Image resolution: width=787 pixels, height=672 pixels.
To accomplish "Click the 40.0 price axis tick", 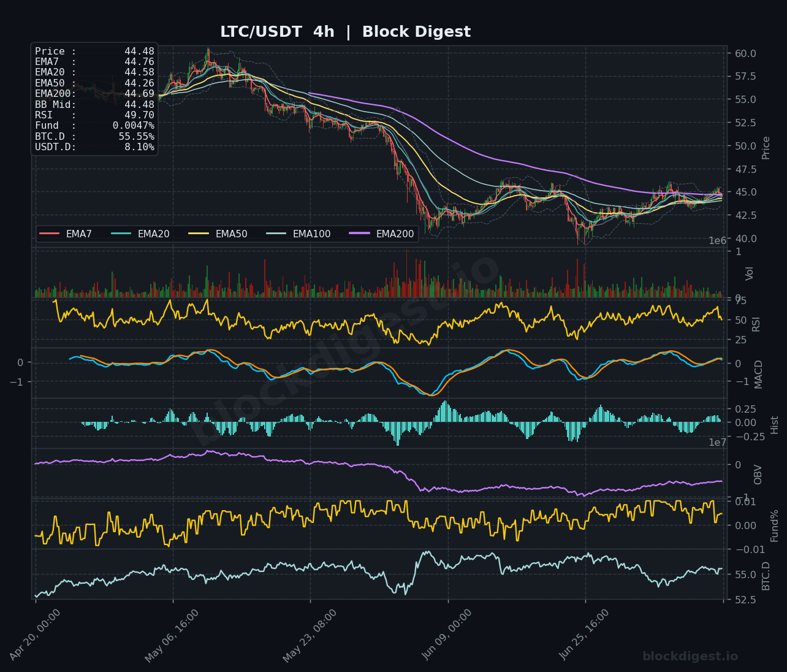I will [x=745, y=239].
